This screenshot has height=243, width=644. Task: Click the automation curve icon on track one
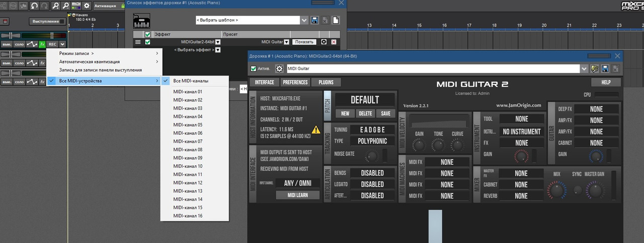[32, 44]
